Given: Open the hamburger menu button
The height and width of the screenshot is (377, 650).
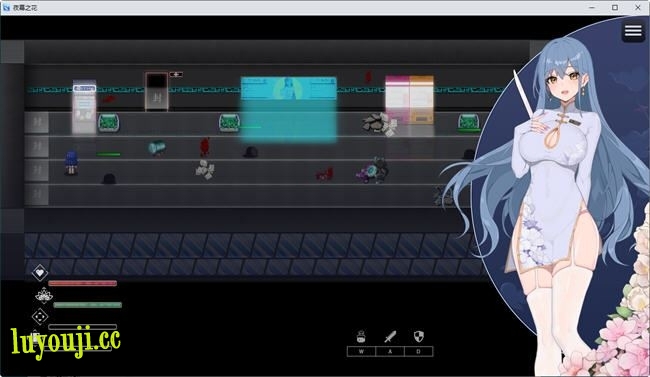Looking at the screenshot, I should click(x=633, y=31).
